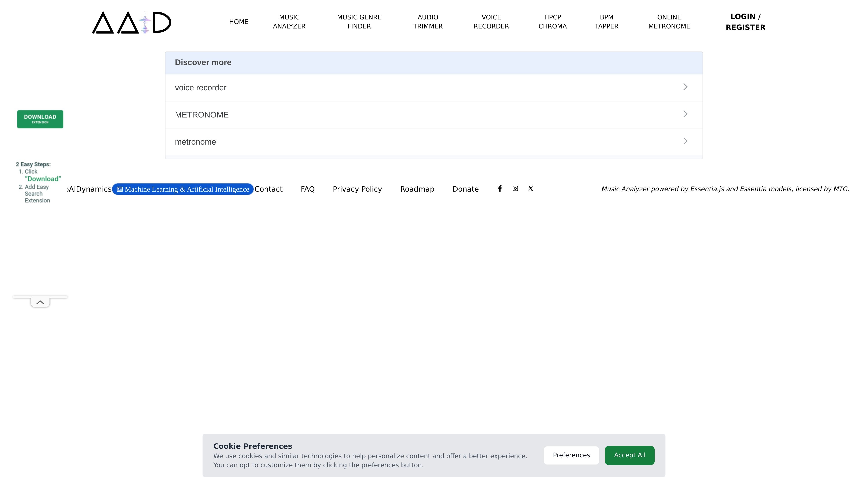Collapse the extension panel with up chevron
Screen dimensions: 868x488
click(40, 302)
